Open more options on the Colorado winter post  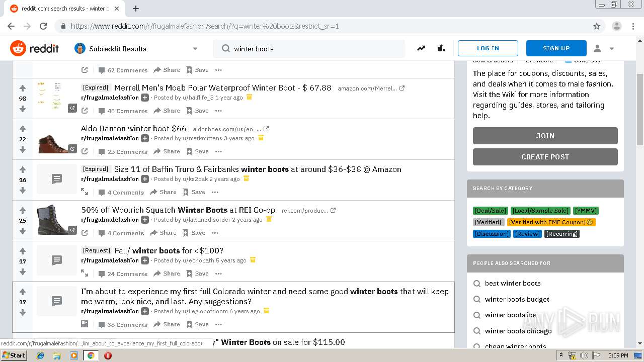(x=218, y=324)
